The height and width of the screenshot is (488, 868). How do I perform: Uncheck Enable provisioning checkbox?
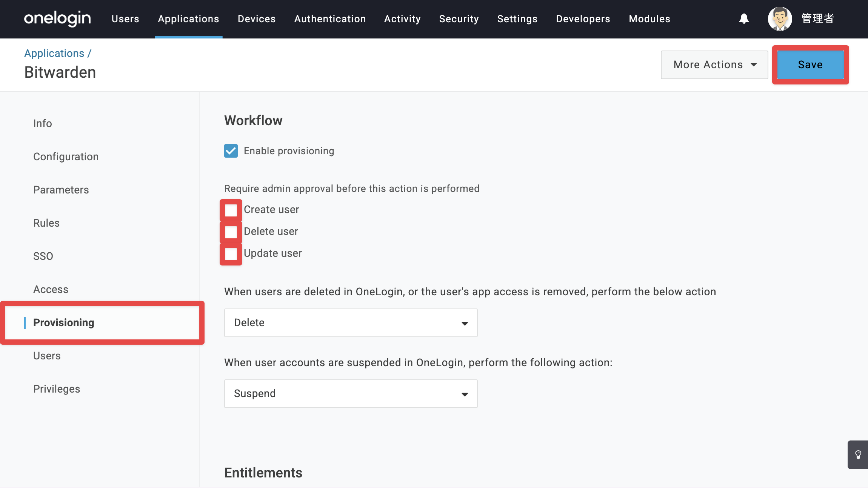pos(231,151)
